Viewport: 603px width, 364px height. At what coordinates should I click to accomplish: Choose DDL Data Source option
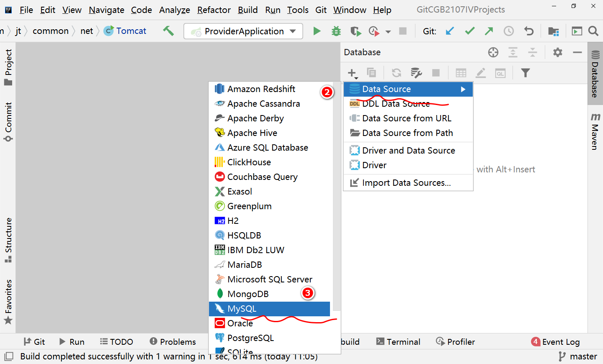point(408,104)
